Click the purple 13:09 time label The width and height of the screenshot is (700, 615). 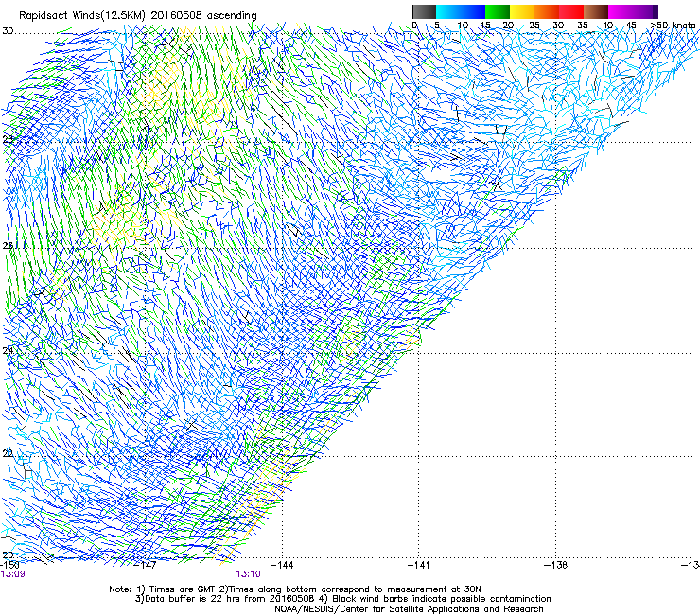tap(12, 574)
